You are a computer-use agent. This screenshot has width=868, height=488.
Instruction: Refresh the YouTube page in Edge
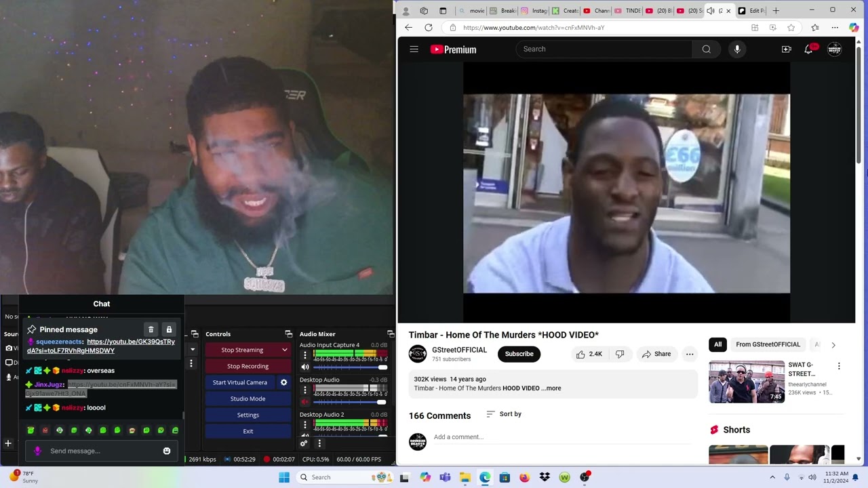[429, 27]
